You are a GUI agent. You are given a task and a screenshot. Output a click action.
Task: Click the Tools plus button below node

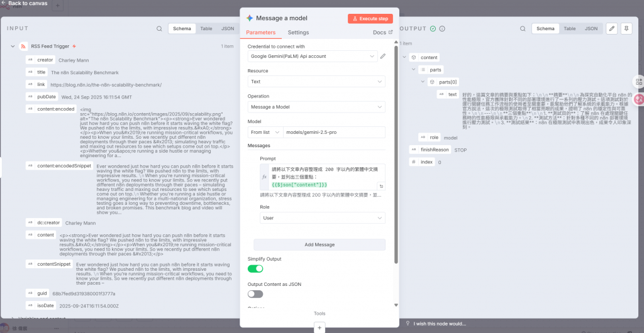319,328
